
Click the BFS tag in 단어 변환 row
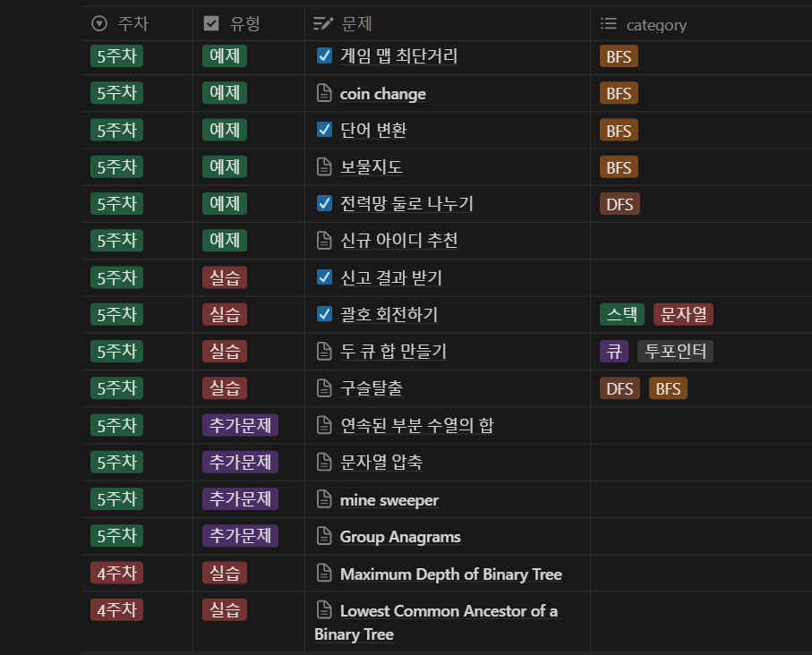619,131
